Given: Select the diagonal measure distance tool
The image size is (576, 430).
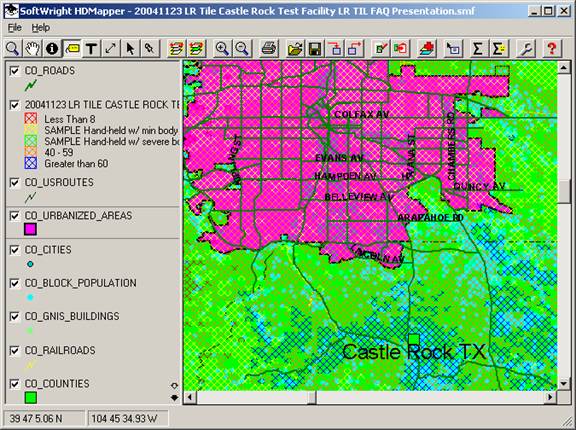Looking at the screenshot, I should pos(111,48).
